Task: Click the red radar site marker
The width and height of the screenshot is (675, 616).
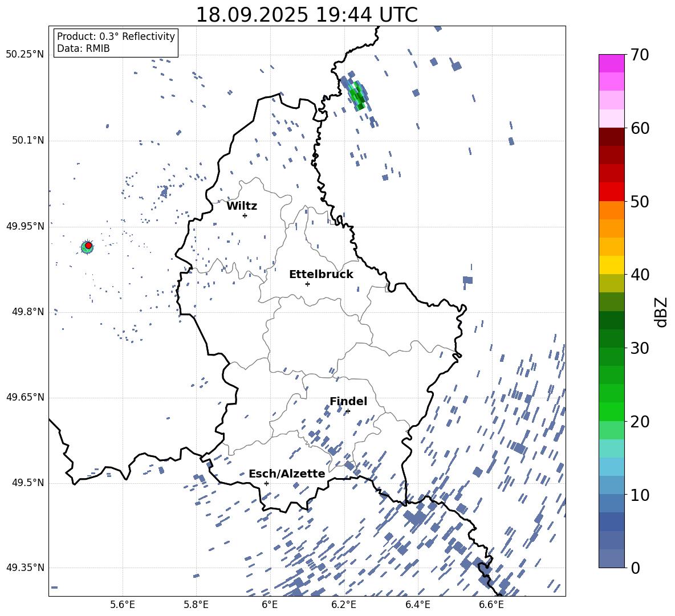Action: [x=88, y=246]
